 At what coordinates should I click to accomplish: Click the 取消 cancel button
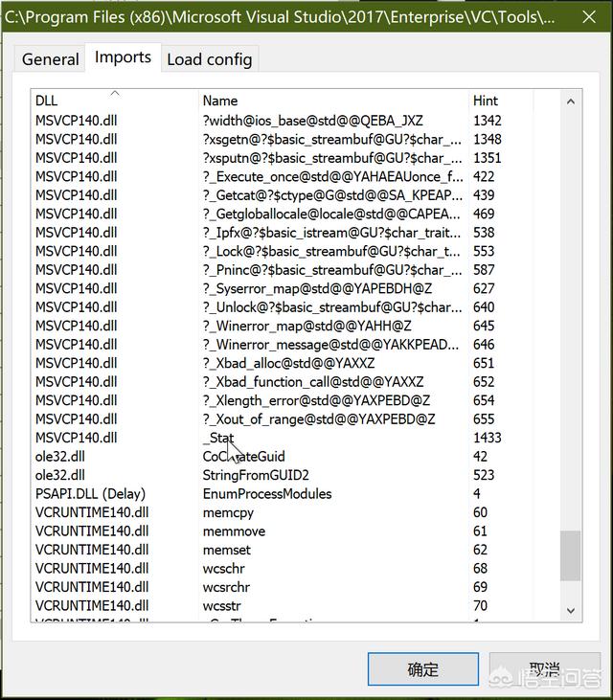(545, 668)
